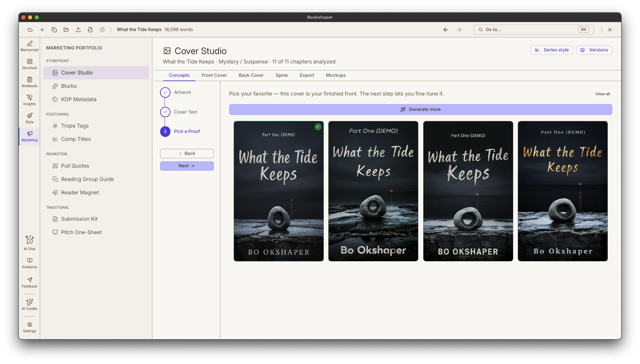Click the export file icon in toolbar
Image resolution: width=640 pixels, height=364 pixels.
click(90, 30)
